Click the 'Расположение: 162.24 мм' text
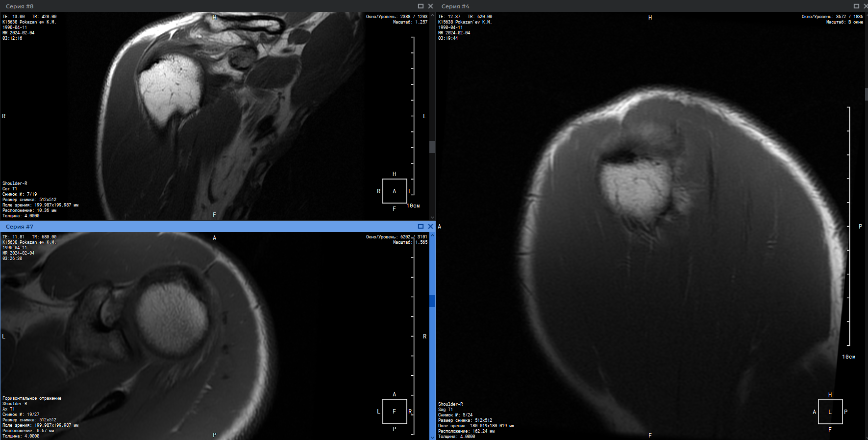 [x=466, y=431]
